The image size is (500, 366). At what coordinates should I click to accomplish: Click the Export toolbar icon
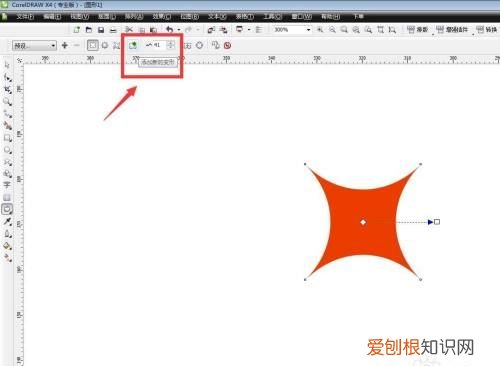tap(223, 30)
